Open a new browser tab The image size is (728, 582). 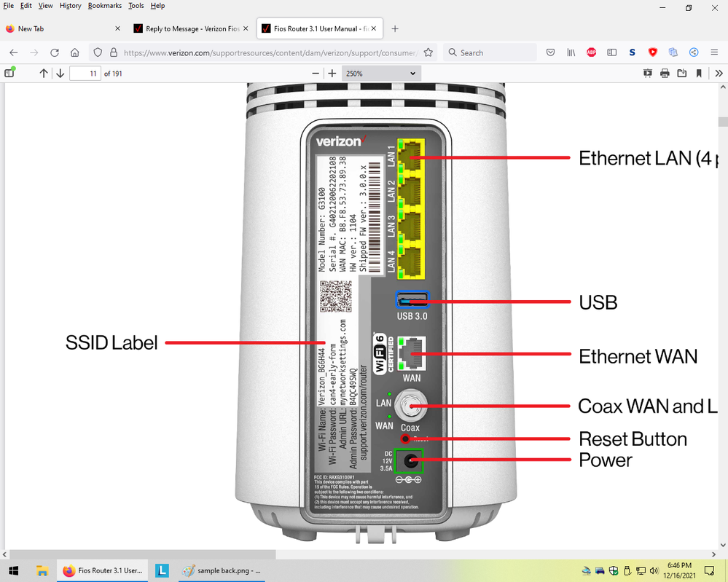(395, 29)
